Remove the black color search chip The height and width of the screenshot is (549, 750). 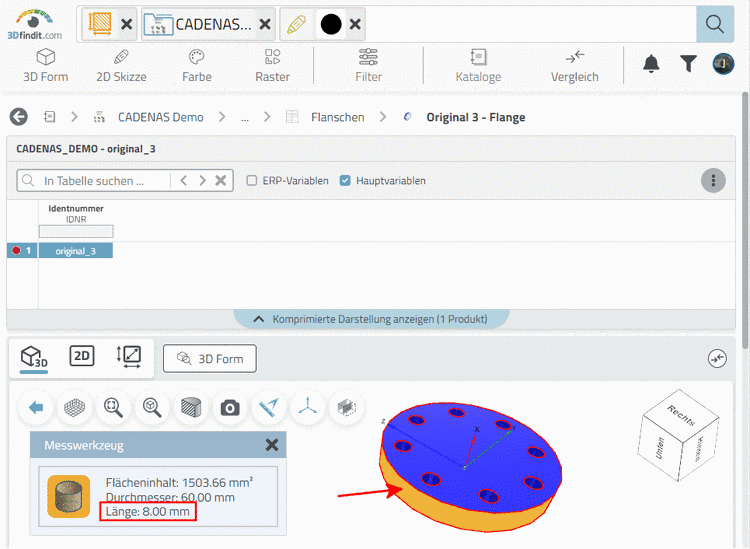tap(355, 24)
